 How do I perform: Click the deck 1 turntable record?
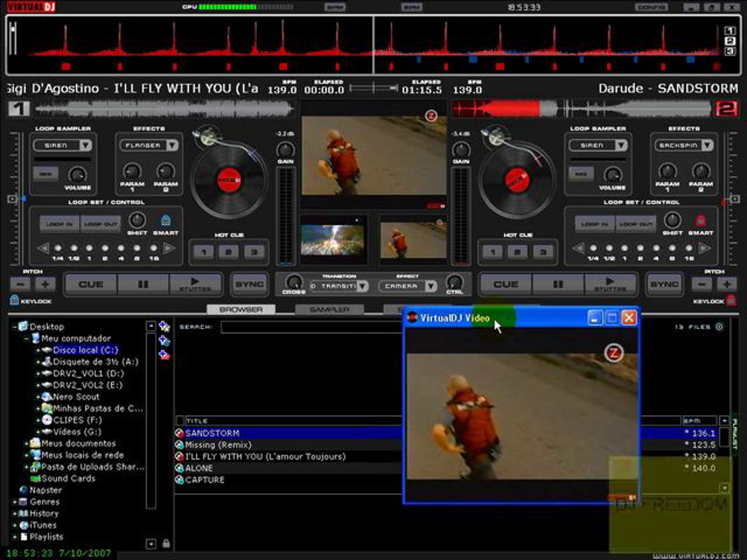click(229, 180)
